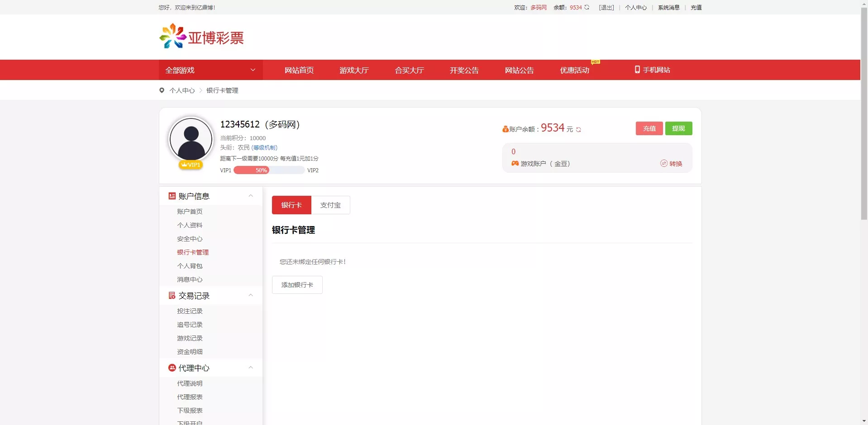Image resolution: width=868 pixels, height=425 pixels.
Task: Select the 银行卡 tab
Action: click(x=291, y=205)
